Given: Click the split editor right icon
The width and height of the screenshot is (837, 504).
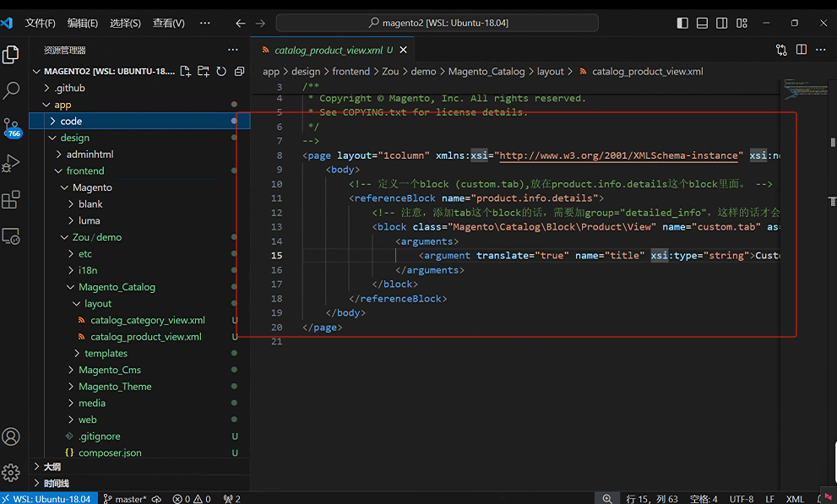Looking at the screenshot, I should click(801, 51).
